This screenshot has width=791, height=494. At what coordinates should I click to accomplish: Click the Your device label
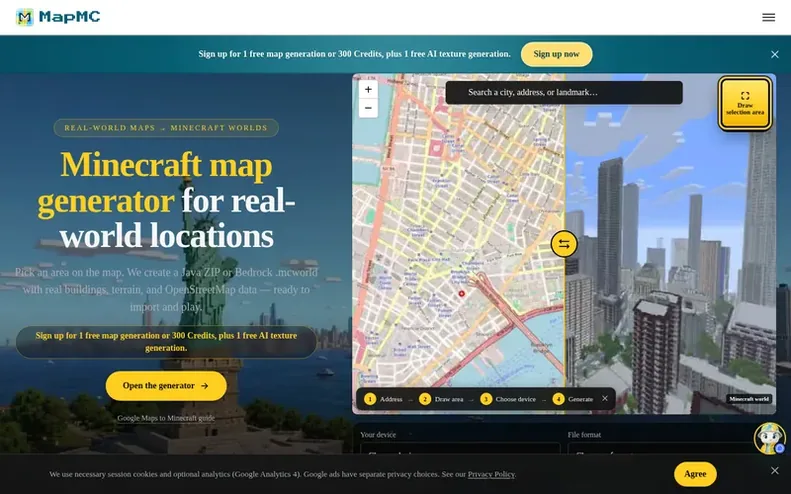378,434
